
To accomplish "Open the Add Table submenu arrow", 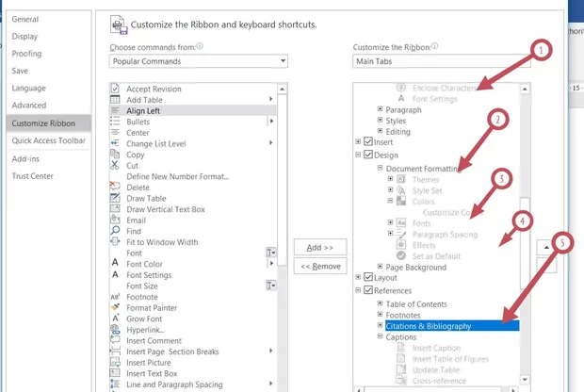I will point(270,99).
